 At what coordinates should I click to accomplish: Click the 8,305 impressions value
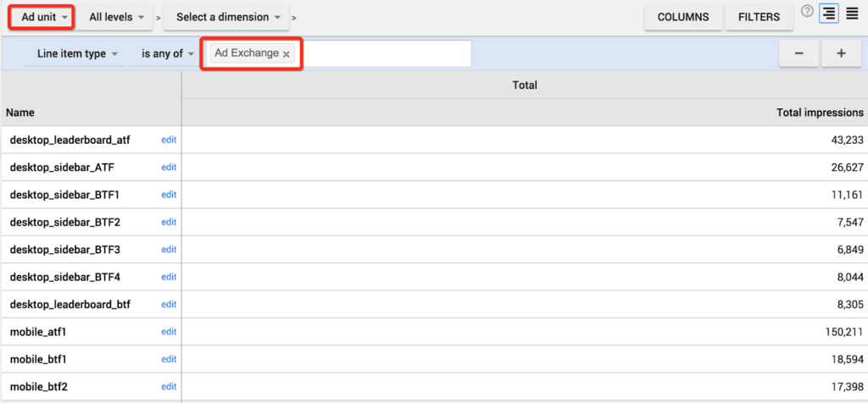click(850, 305)
